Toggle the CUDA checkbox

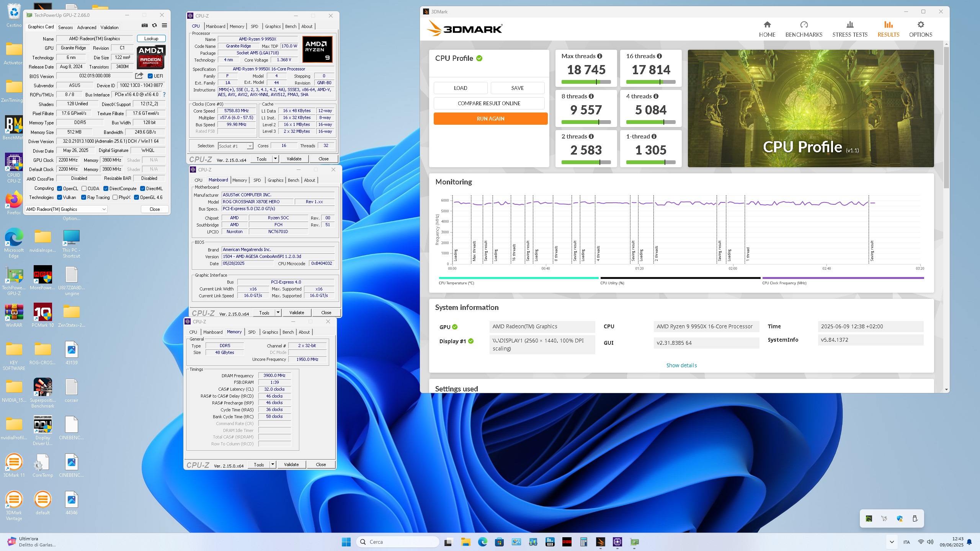click(84, 188)
